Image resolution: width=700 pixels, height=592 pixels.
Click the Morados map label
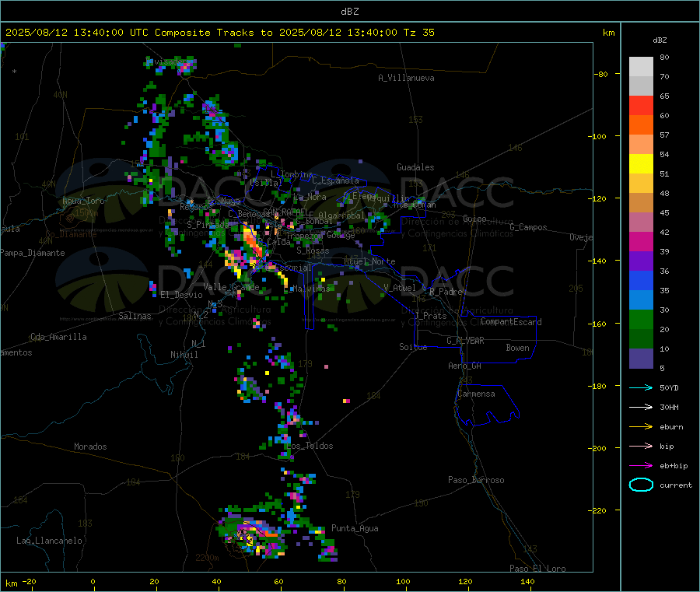[90, 447]
